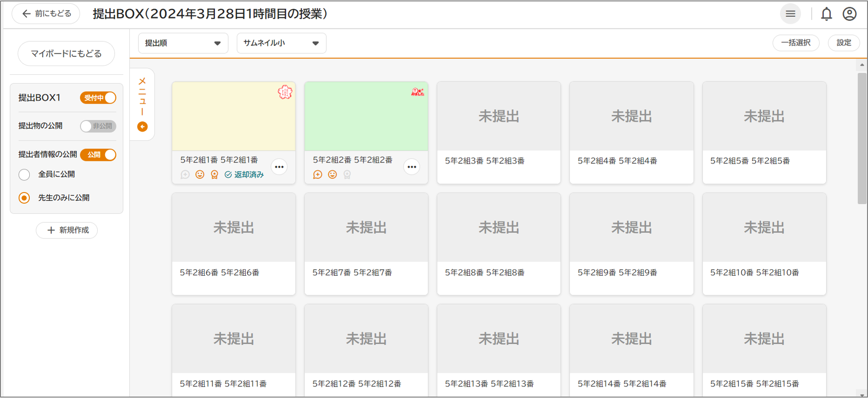Click the smiley reaction icon on 5年2組2番 card
The height and width of the screenshot is (398, 868).
(x=332, y=174)
